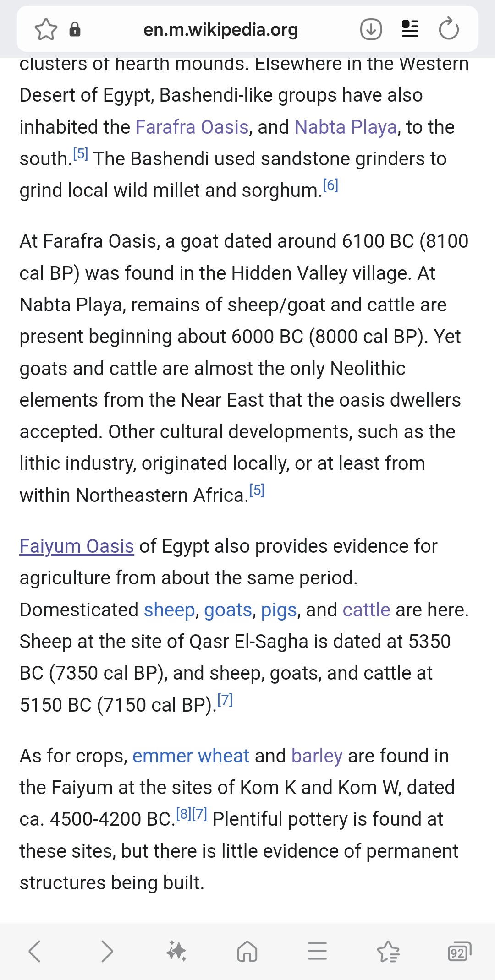The image size is (495, 980).
Task: Open the AI sparkle assistant
Action: pos(176,951)
